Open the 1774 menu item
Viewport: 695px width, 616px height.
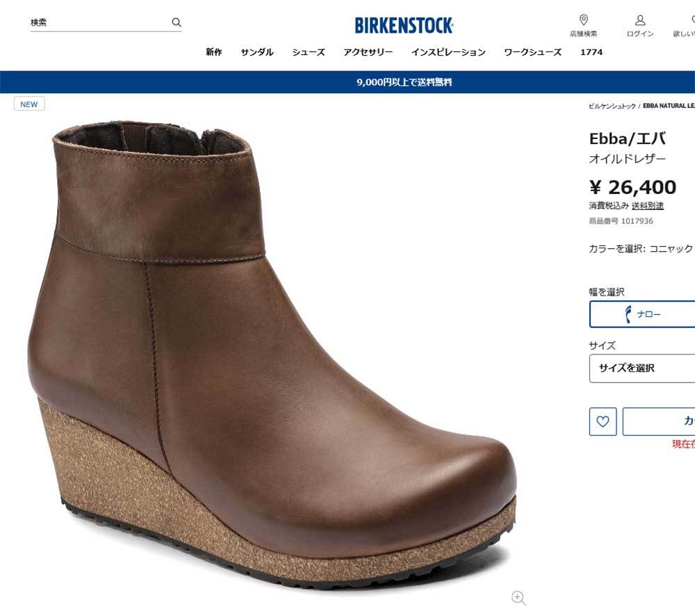point(591,52)
